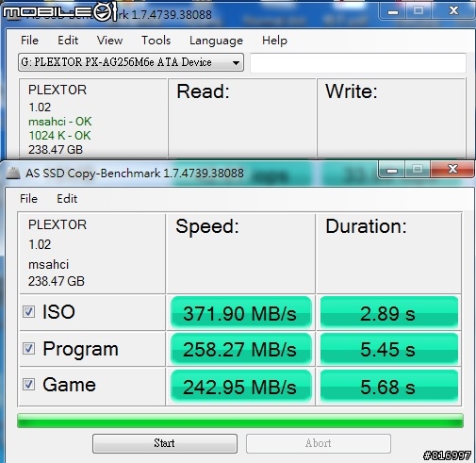Viewport: 476px width, 463px height.
Task: Open the Tools menu
Action: coord(156,41)
